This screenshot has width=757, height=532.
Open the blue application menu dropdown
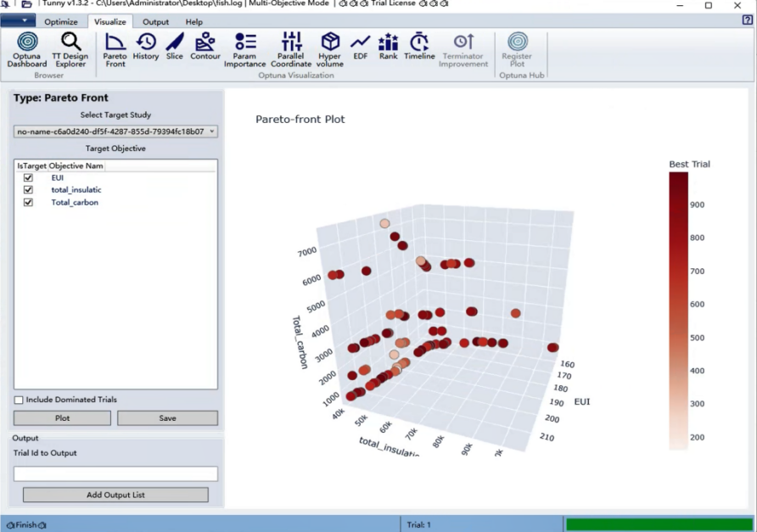(18, 20)
